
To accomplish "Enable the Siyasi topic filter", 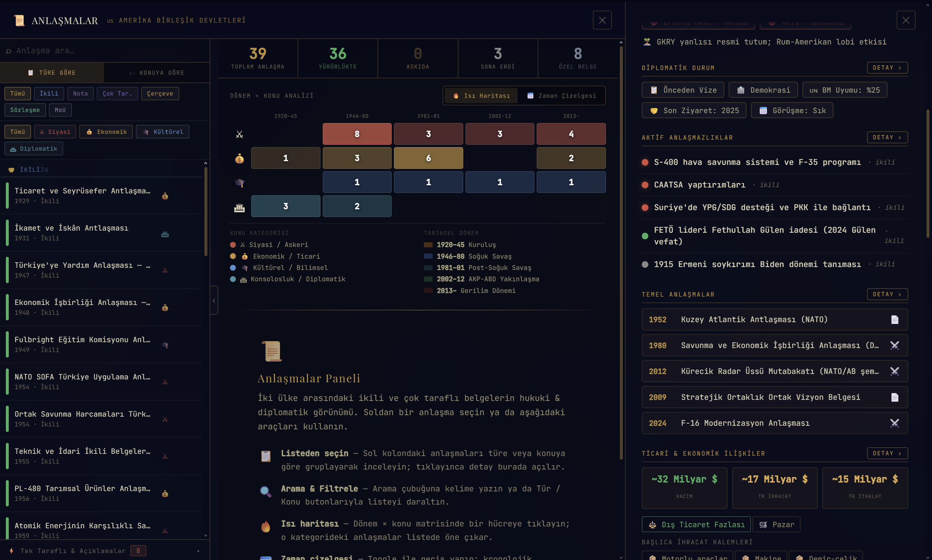I will 55,132.
